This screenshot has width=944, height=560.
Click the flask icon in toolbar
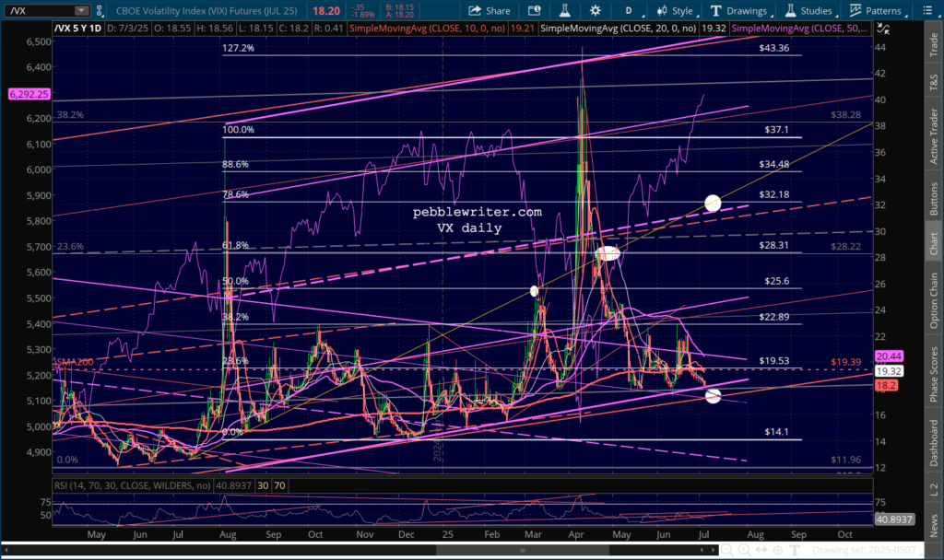click(x=565, y=11)
